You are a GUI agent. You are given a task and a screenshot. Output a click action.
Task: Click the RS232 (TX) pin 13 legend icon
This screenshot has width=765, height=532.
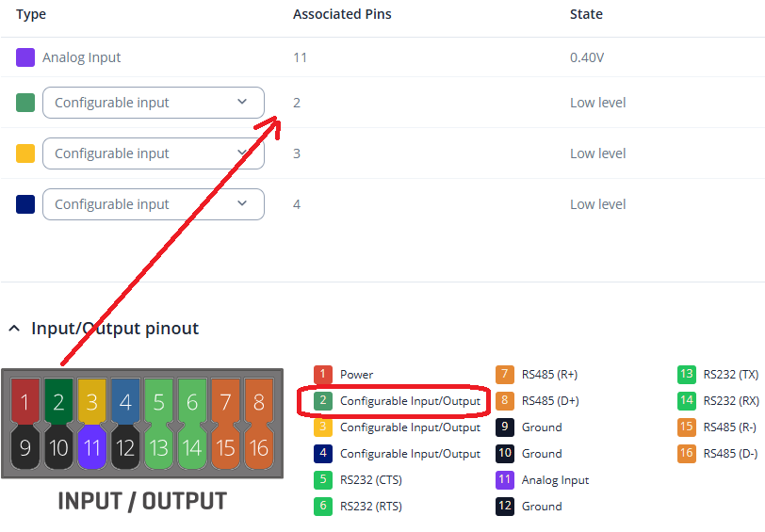click(687, 375)
